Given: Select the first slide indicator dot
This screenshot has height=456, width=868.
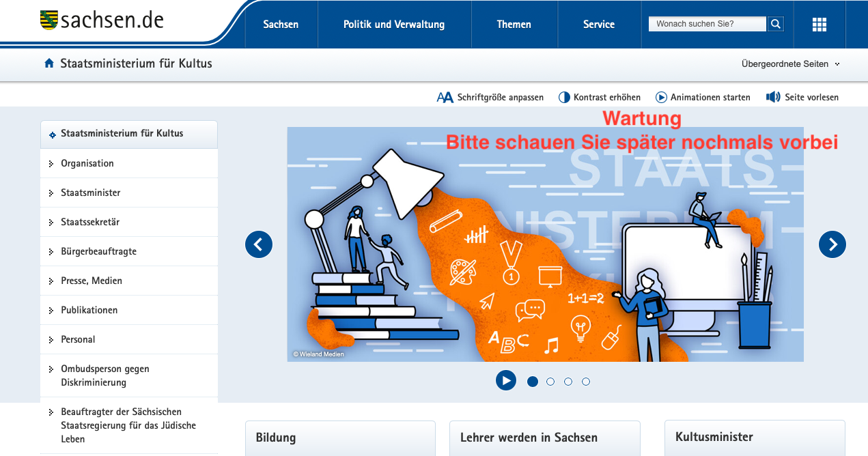Looking at the screenshot, I should point(533,382).
